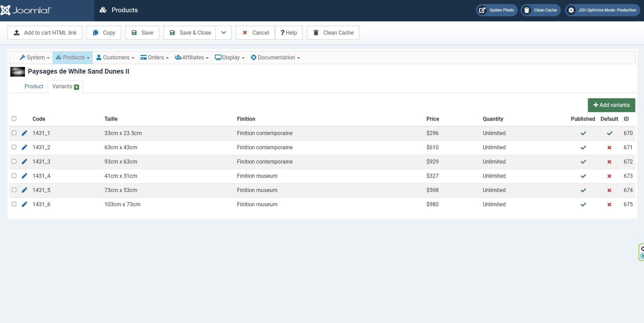Click pencil icon for variant 1431_4
The height and width of the screenshot is (323, 644).
click(24, 176)
